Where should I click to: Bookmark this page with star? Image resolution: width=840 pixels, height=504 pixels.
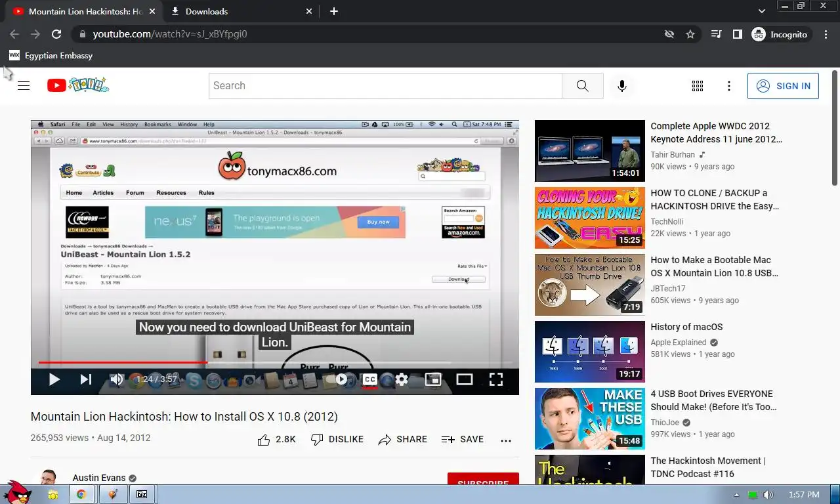[x=690, y=34]
